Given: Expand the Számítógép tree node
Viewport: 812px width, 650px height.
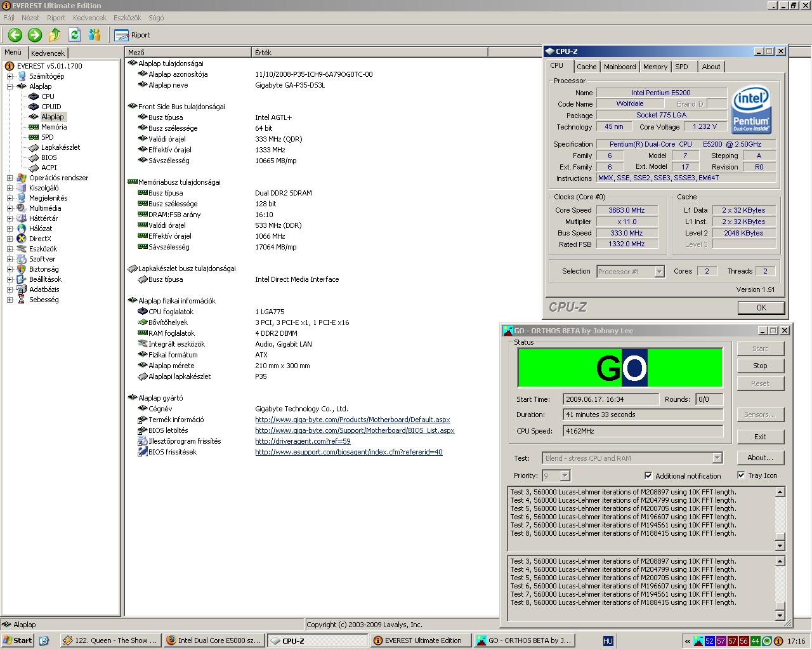Looking at the screenshot, I should click(x=10, y=76).
